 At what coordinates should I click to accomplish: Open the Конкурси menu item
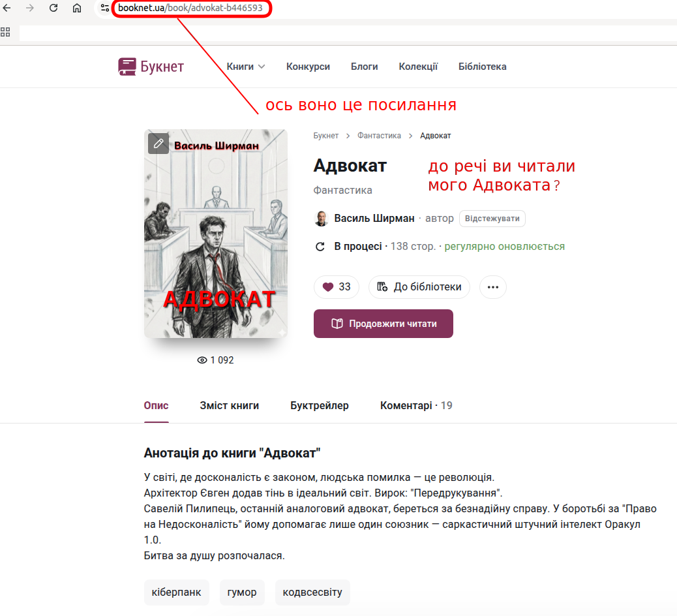308,67
